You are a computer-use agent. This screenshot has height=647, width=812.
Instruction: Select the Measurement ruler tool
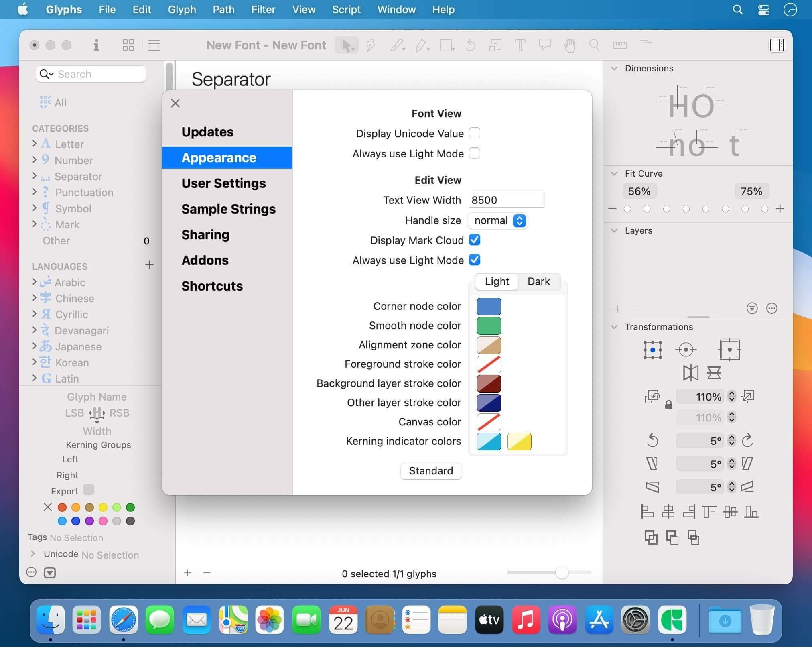coord(619,45)
